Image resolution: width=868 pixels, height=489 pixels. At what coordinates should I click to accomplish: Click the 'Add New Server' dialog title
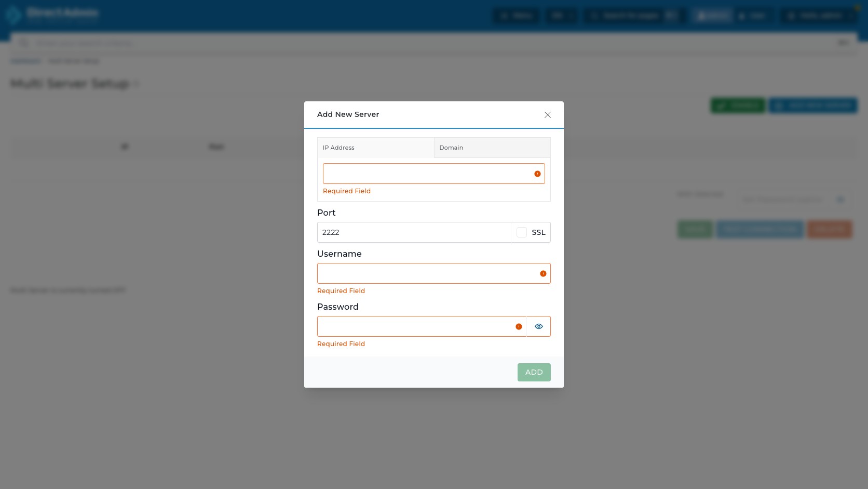pos(348,114)
